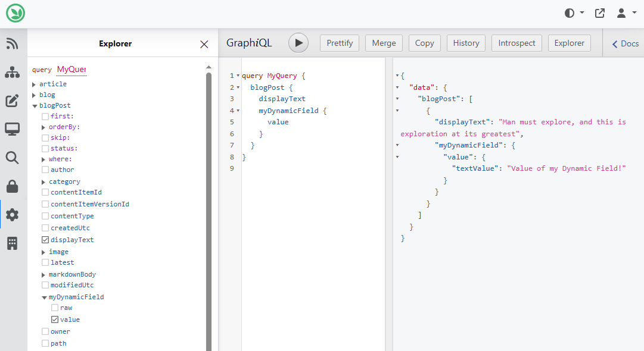This screenshot has height=351, width=644.
Task: Expand the where: argument
Action: pyautogui.click(x=43, y=159)
